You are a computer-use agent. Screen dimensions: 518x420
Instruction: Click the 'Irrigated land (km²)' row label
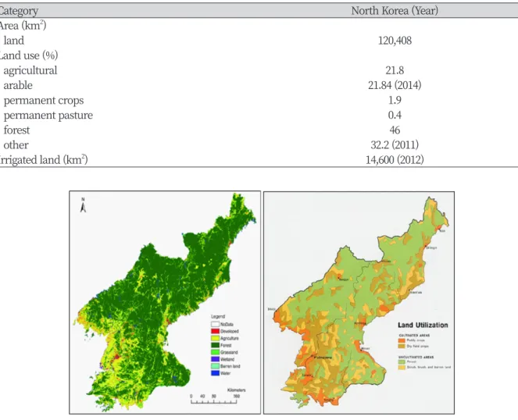tap(44, 160)
